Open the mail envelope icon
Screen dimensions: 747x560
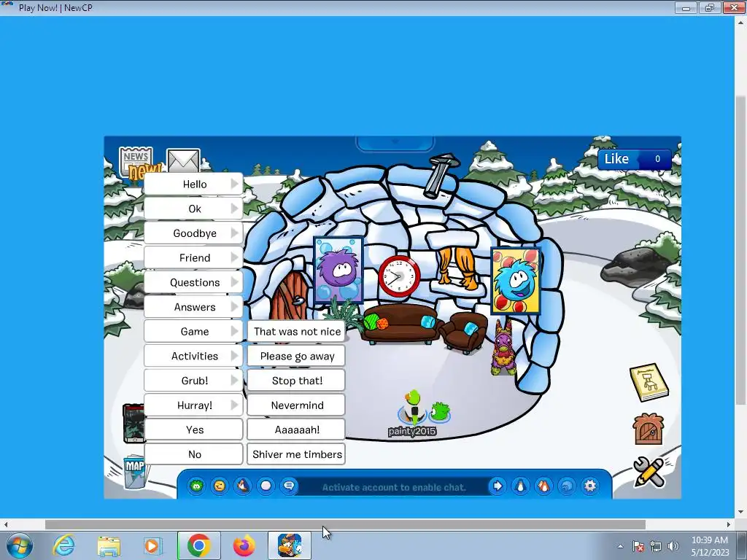point(183,160)
